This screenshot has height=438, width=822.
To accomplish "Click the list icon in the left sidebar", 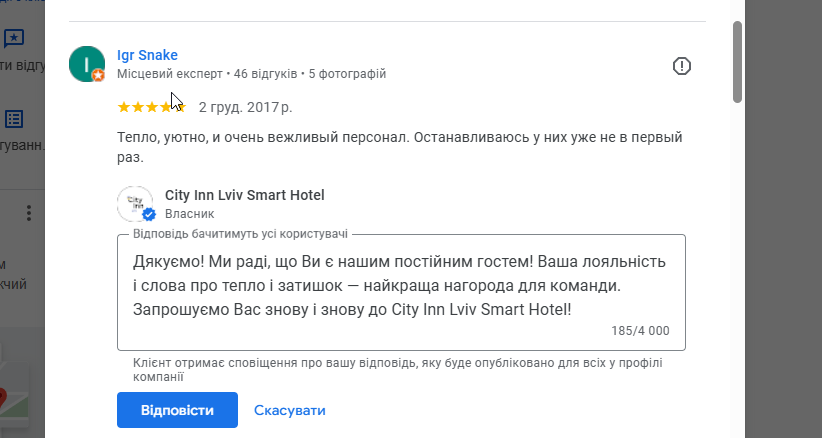I will point(14,119).
